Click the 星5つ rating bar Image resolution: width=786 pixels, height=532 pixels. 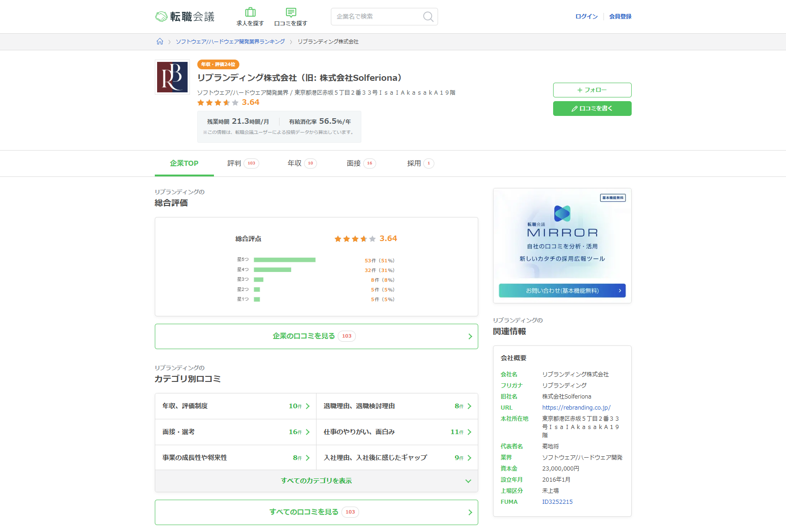pos(285,260)
